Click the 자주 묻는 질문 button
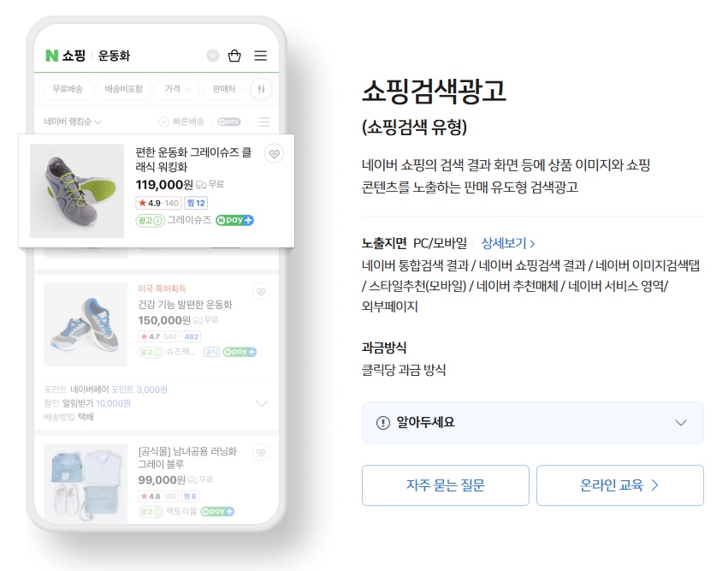The image size is (728, 571). 445,485
